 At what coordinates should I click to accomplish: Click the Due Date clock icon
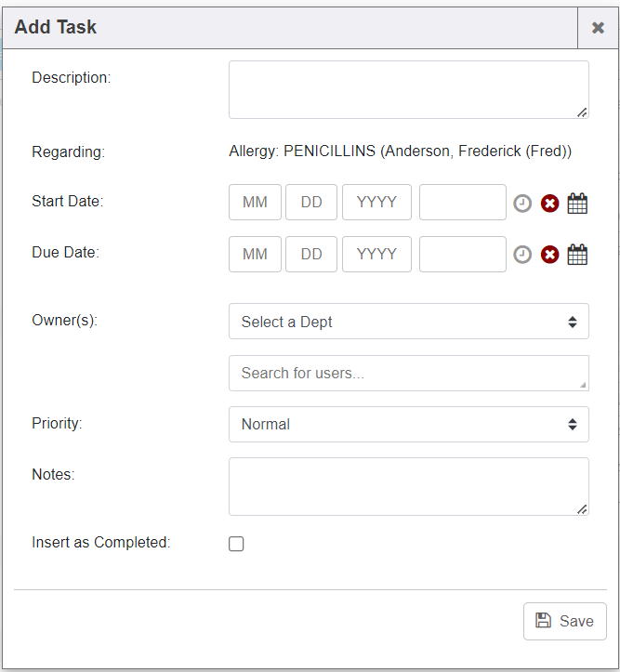(x=522, y=255)
